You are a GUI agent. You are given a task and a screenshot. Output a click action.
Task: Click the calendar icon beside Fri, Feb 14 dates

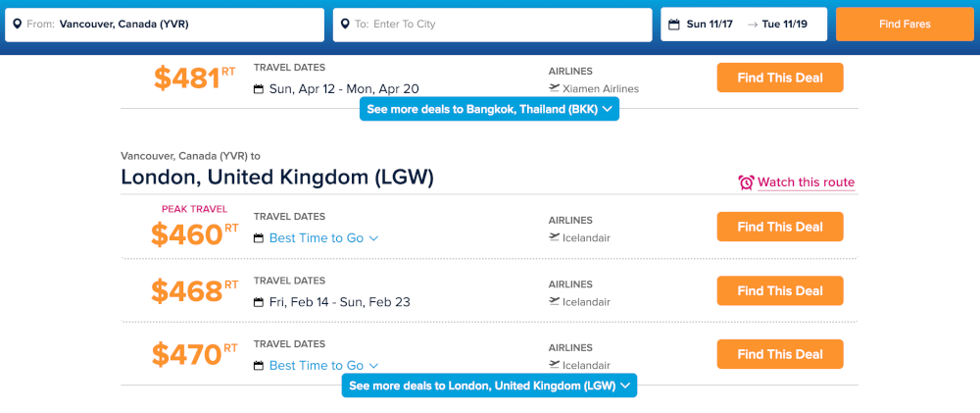pyautogui.click(x=259, y=302)
